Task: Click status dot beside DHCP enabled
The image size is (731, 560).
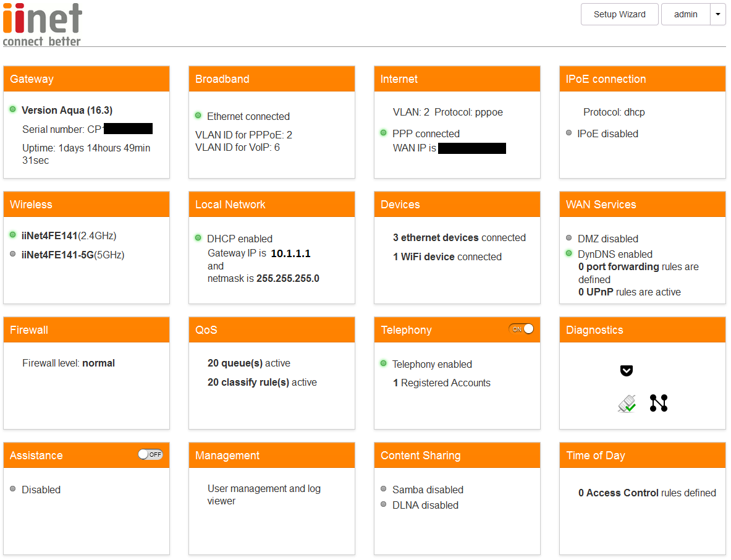Action: [x=198, y=238]
